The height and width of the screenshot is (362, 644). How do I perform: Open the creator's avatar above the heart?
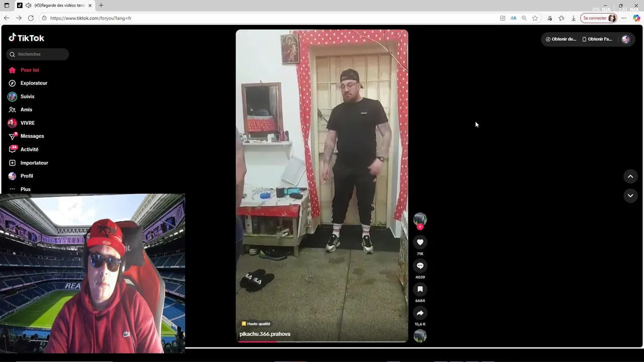(x=420, y=219)
